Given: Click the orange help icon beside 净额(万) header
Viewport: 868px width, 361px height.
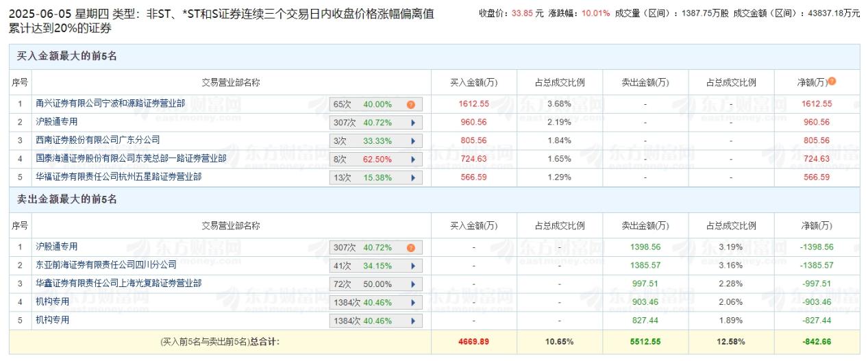Looking at the screenshot, I should click(x=832, y=82).
